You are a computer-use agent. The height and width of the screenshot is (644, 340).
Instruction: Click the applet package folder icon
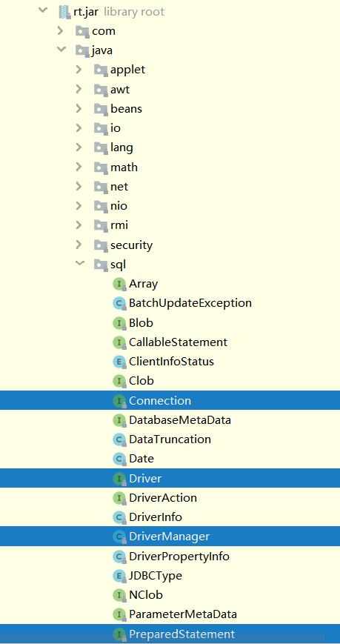coord(100,70)
